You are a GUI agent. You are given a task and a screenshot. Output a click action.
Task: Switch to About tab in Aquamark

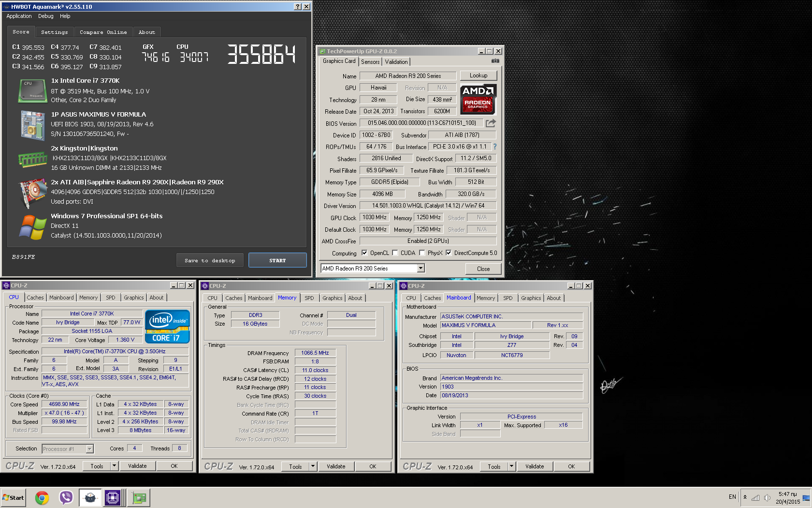click(x=147, y=32)
